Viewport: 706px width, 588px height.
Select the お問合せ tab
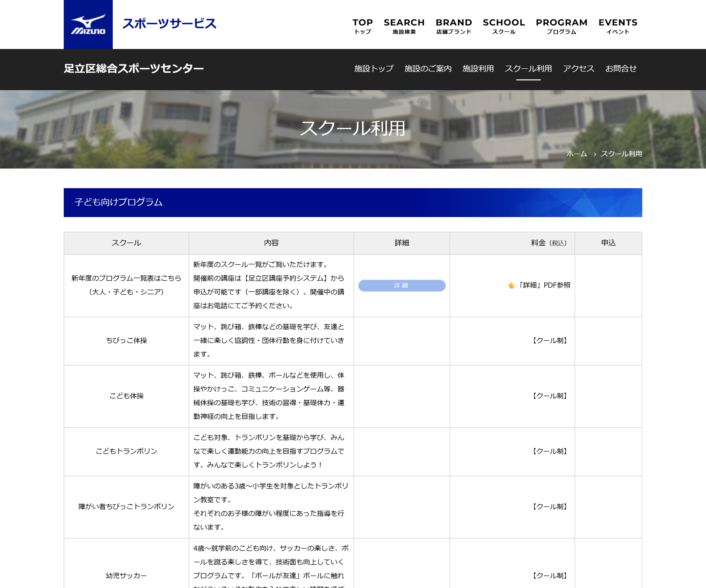[x=621, y=69]
